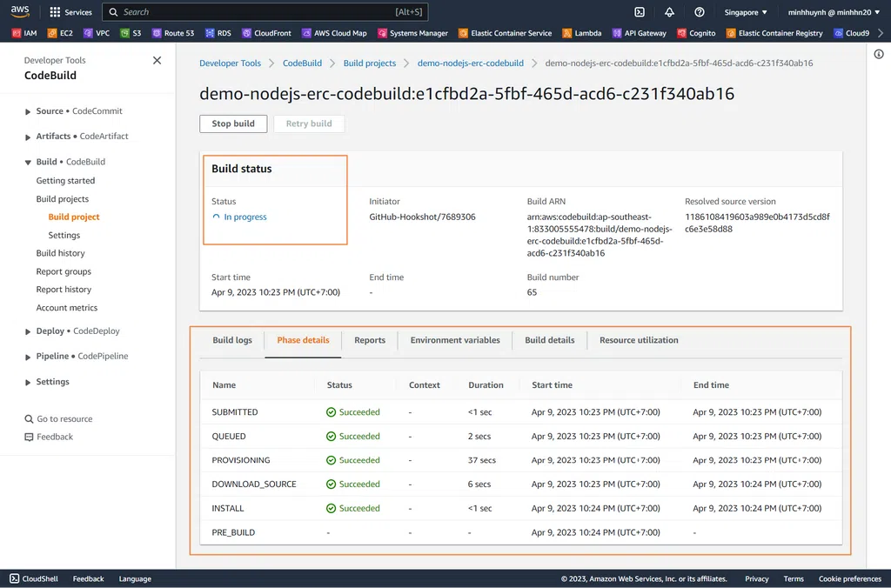Image resolution: width=891 pixels, height=588 pixels.
Task: Open Account metrics in sidebar
Action: [66, 307]
